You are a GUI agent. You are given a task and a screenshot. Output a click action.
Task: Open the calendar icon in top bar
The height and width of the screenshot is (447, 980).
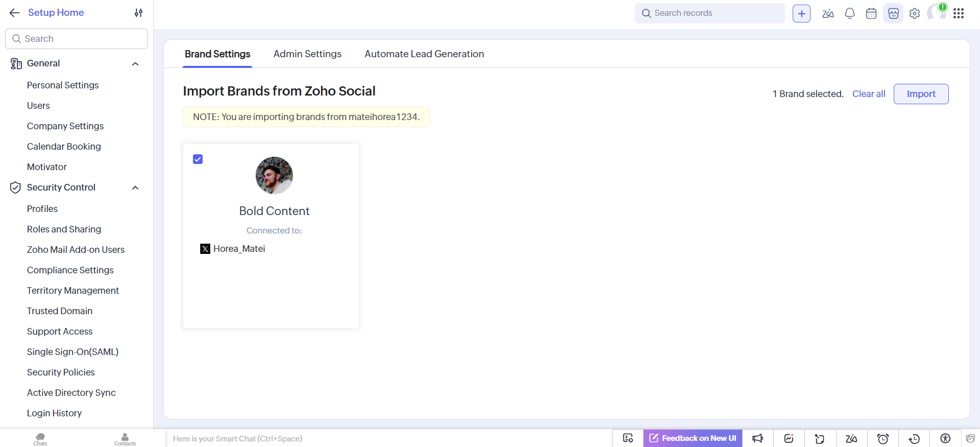(x=871, y=13)
